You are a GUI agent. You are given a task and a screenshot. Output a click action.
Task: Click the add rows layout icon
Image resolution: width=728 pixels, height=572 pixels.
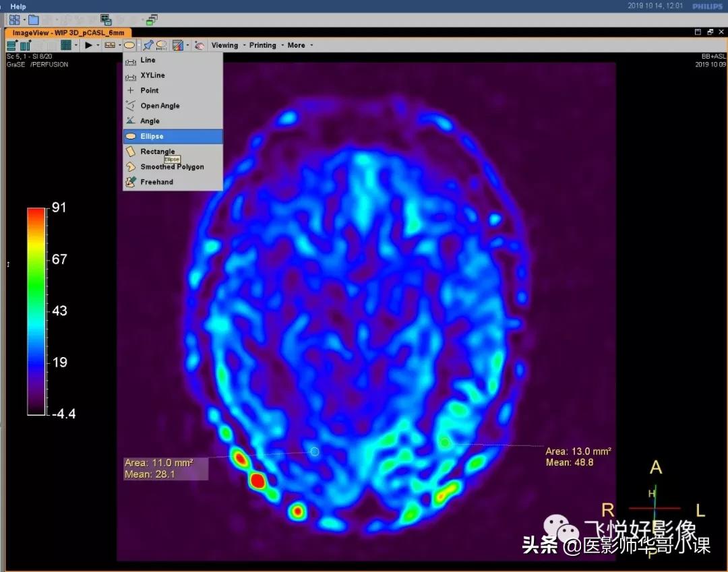[x=11, y=45]
